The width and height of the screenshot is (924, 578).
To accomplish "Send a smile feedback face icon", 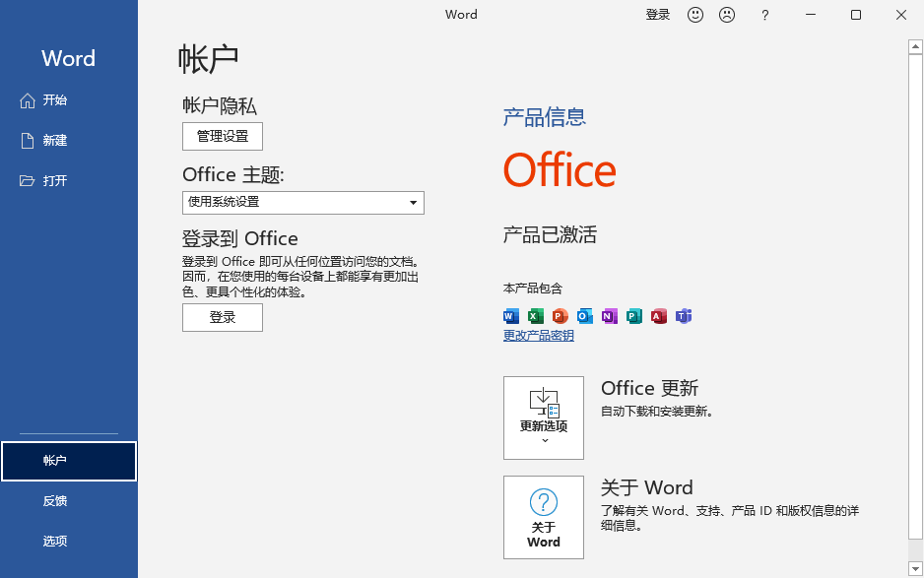I will tap(695, 15).
